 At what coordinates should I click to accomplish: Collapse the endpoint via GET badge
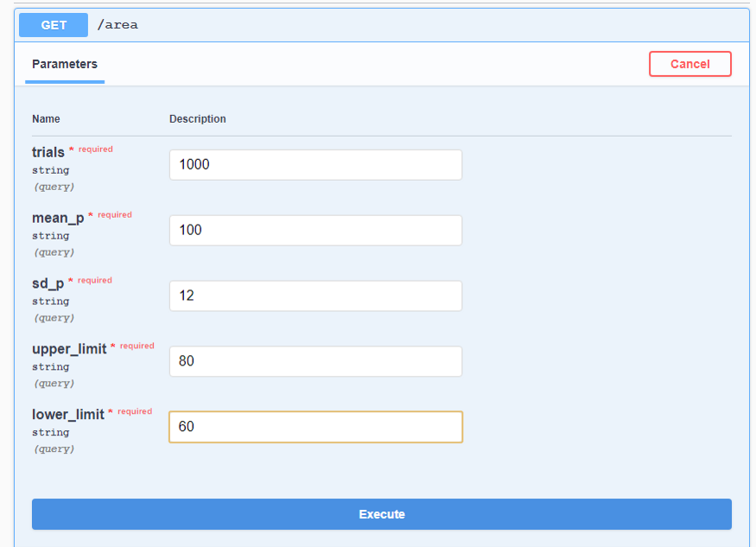54,25
